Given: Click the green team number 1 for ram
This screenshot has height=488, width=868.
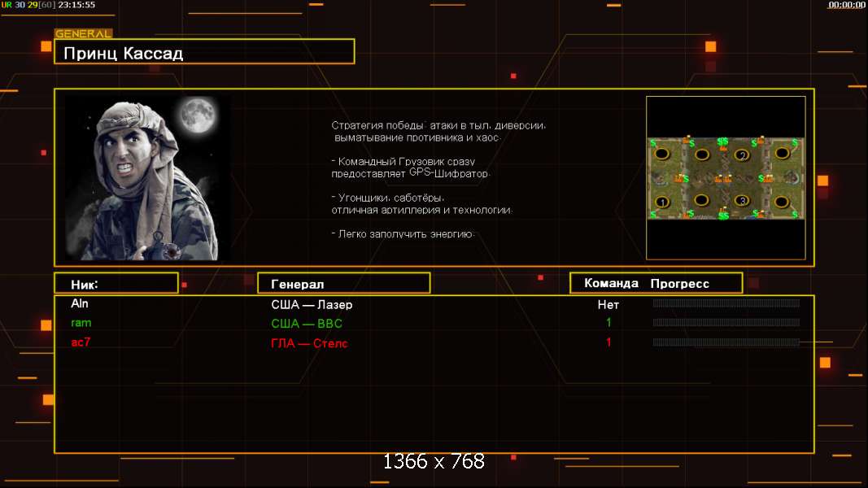Looking at the screenshot, I should pos(608,323).
